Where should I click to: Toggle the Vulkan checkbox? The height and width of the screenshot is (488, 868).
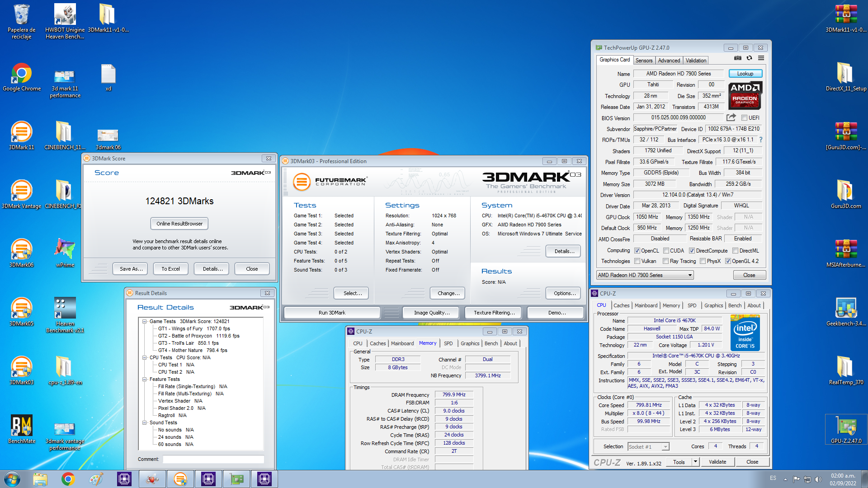coord(637,261)
